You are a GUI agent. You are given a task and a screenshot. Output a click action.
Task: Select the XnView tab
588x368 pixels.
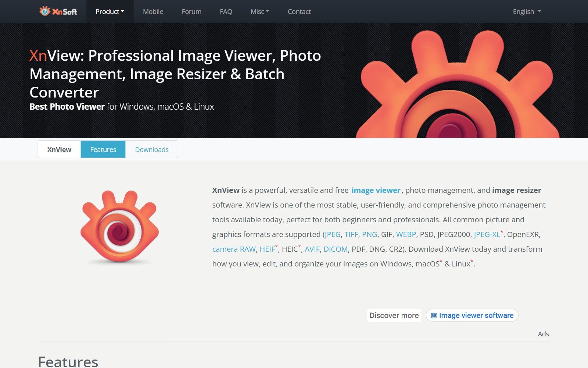pos(59,149)
